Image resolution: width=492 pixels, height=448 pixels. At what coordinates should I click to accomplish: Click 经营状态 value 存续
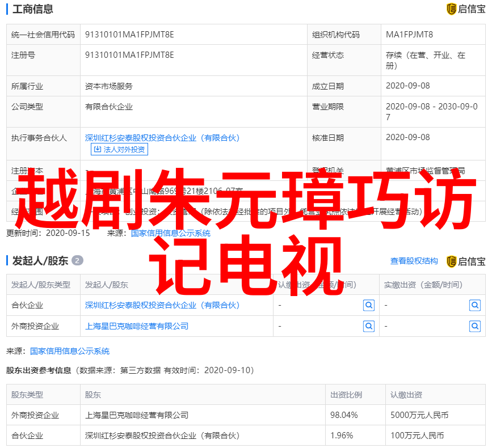pos(426,60)
